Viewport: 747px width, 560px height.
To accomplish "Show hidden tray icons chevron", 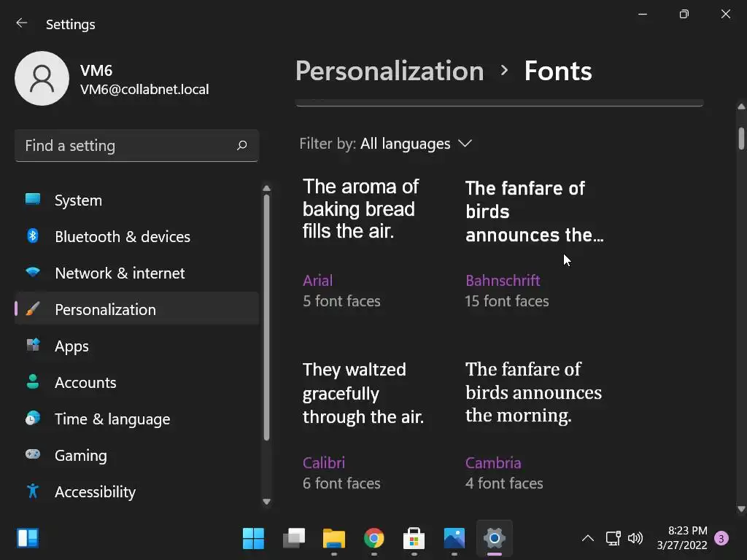I will [x=588, y=539].
